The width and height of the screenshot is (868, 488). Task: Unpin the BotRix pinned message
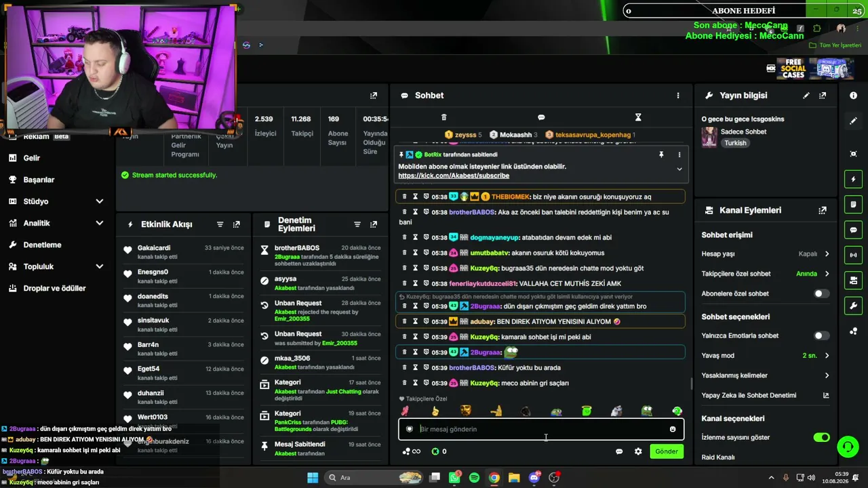(661, 155)
